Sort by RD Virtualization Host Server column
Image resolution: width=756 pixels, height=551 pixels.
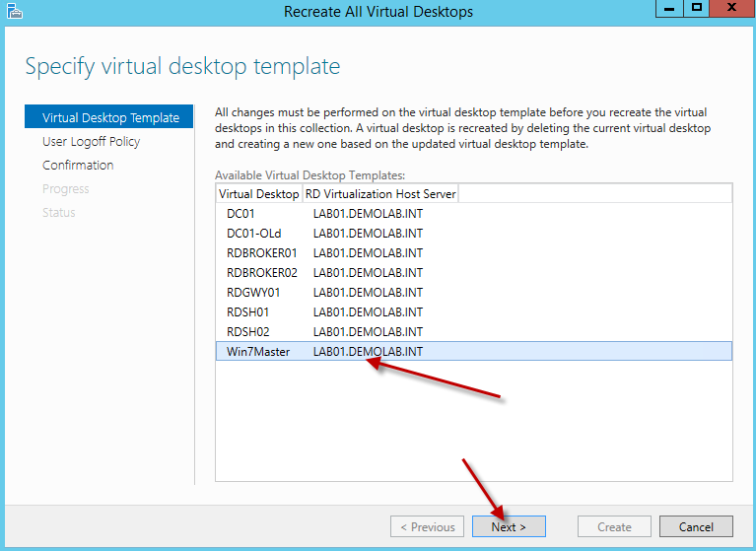[x=379, y=194]
